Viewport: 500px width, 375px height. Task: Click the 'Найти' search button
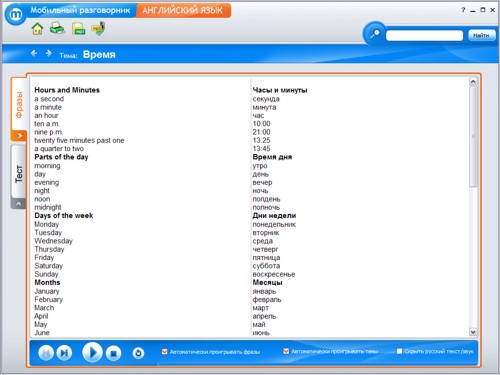[481, 35]
